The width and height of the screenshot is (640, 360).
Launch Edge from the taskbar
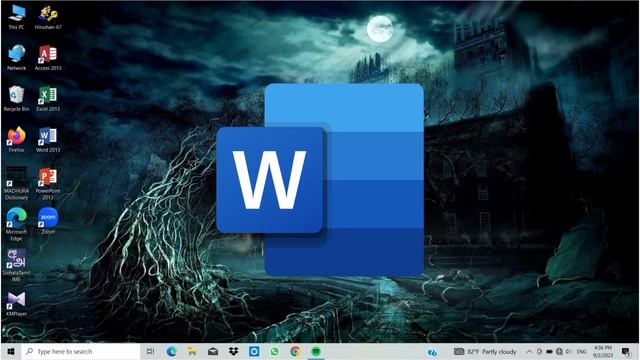click(171, 351)
